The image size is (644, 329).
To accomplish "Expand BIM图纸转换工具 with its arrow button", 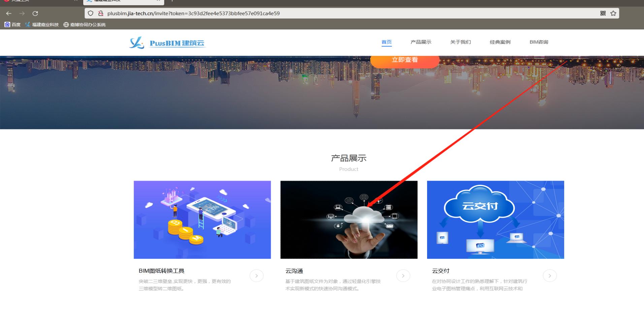I will (256, 276).
